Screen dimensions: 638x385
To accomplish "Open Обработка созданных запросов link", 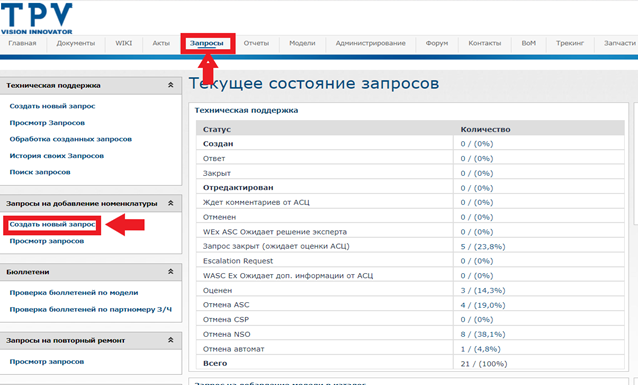I will click(x=71, y=139).
